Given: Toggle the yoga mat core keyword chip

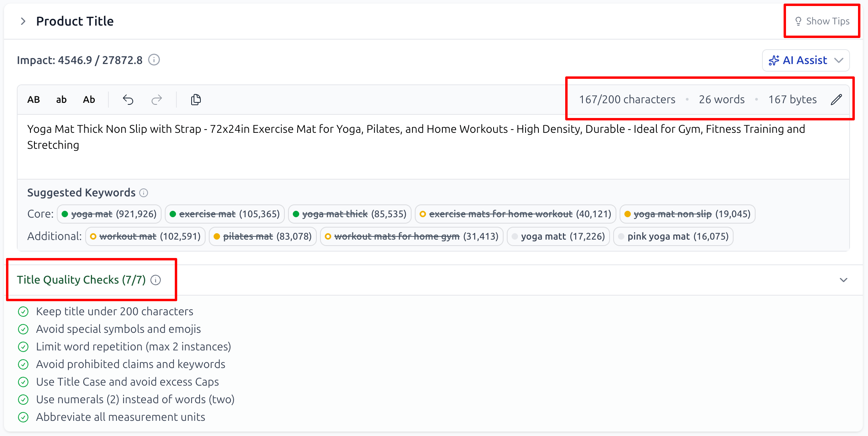Looking at the screenshot, I should click(x=109, y=214).
